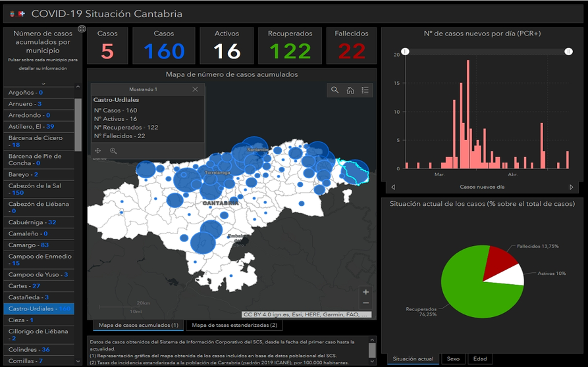
Task: Click the blue Casos 160 indicator
Action: (x=164, y=45)
